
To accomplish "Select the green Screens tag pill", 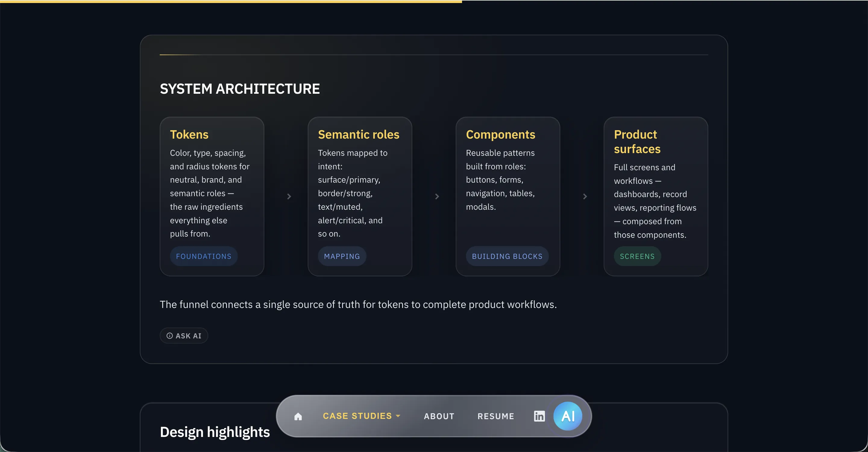I will tap(637, 256).
